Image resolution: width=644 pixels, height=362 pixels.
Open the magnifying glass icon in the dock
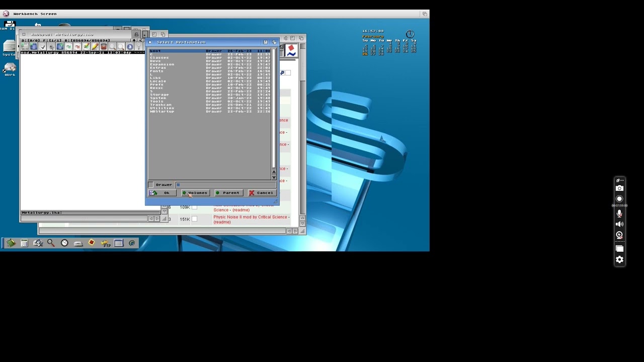click(x=51, y=243)
